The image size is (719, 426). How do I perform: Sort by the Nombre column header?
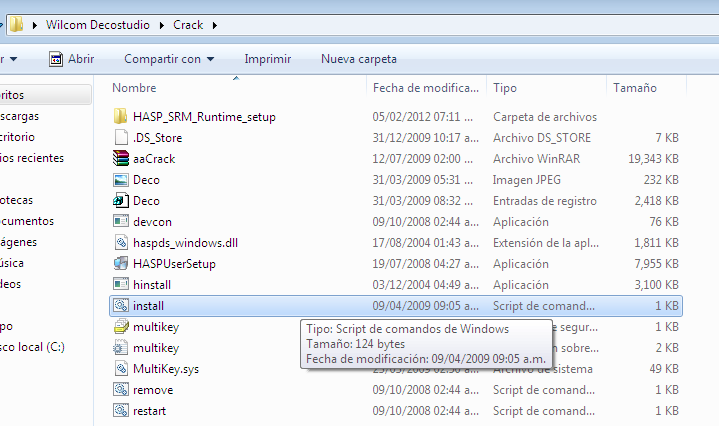134,88
